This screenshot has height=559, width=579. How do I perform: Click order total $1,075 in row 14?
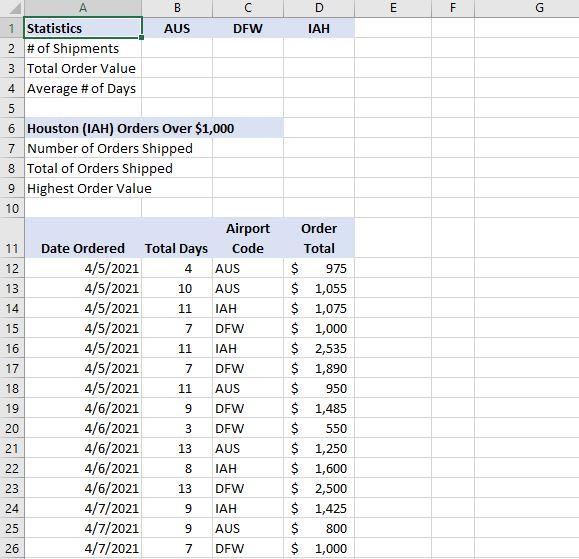(319, 308)
